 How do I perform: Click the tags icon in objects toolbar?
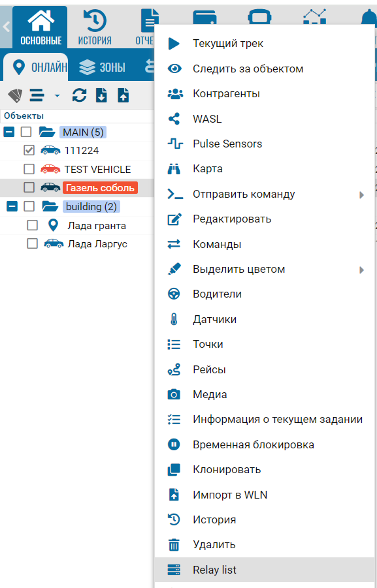coord(15,96)
